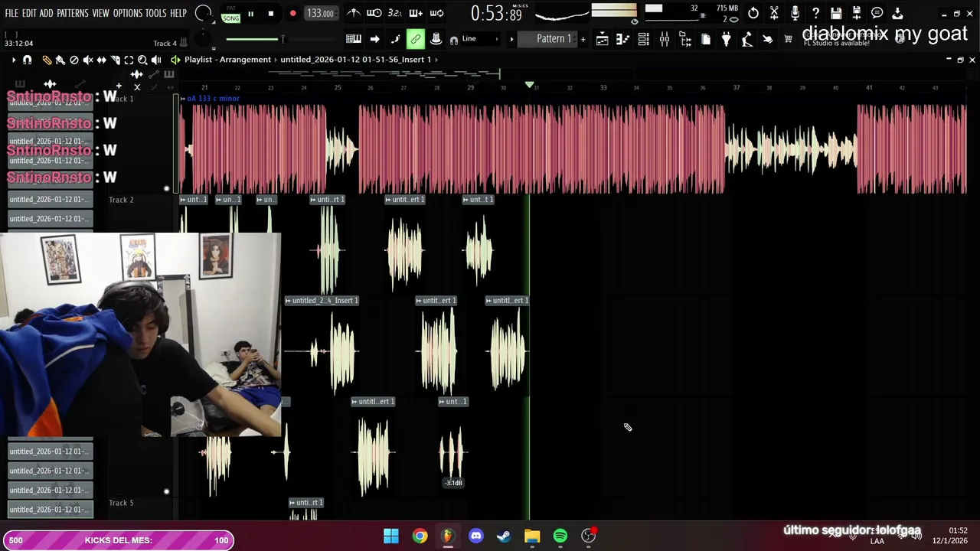Screen dimensions: 980x551
Task: Select the slip tool in playlist toolbar
Action: (x=101, y=60)
